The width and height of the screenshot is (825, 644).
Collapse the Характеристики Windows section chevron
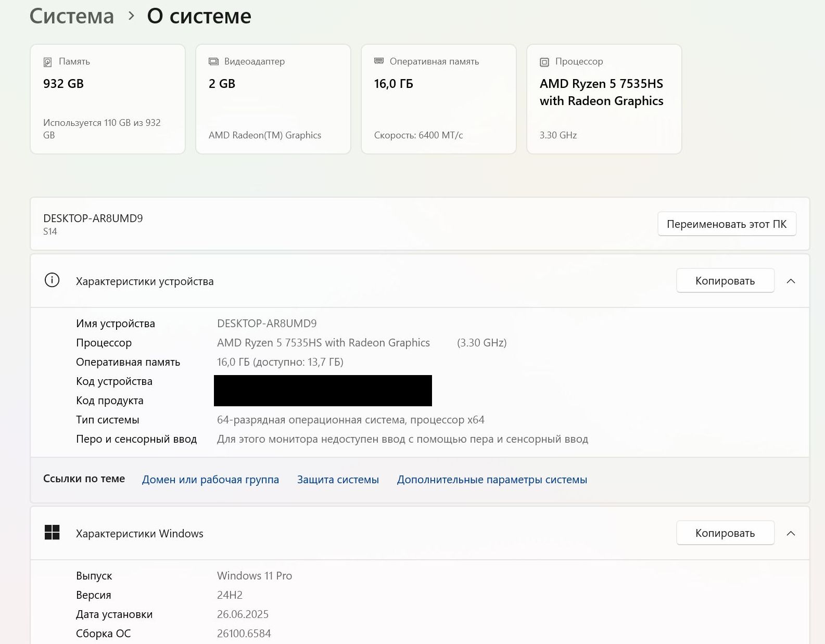click(791, 533)
